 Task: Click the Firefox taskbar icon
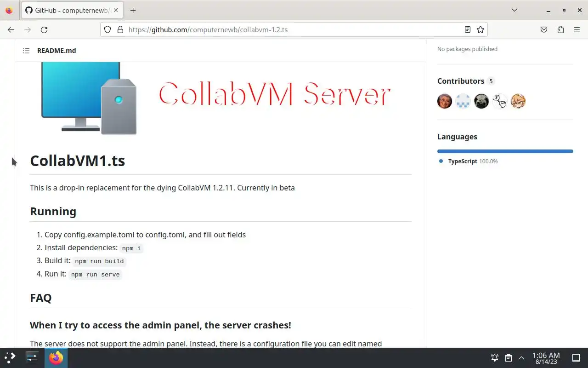point(56,357)
